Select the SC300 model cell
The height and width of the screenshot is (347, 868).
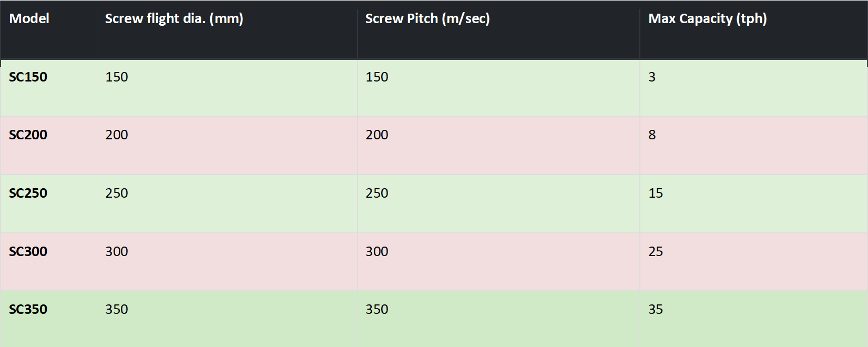click(28, 252)
